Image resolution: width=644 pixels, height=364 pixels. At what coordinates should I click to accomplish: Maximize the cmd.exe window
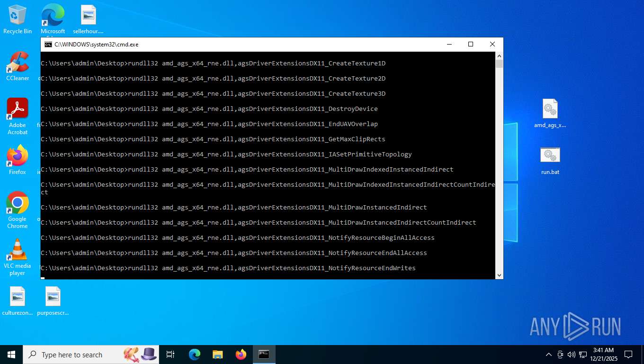pyautogui.click(x=471, y=45)
